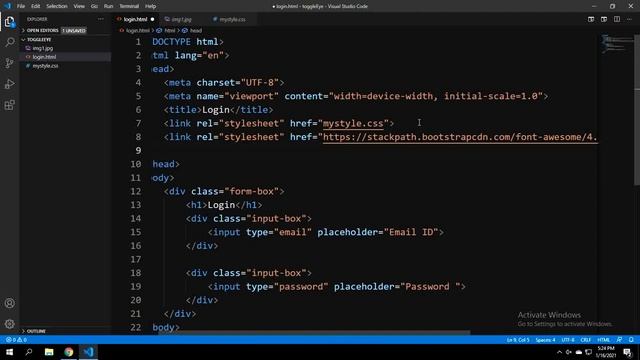The width and height of the screenshot is (640, 360).
Task: Switch to the img1.jpg editor tab
Action: [181, 19]
